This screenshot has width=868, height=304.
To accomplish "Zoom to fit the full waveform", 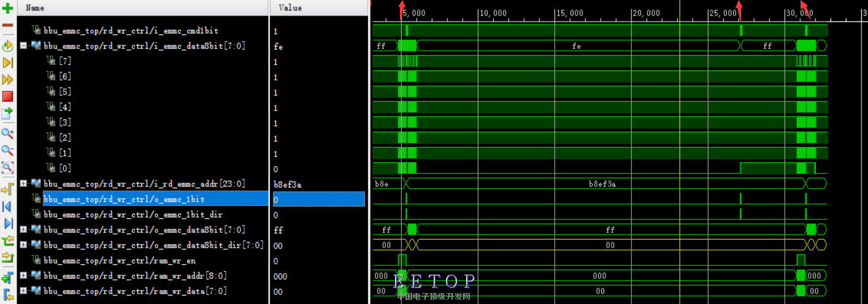I will click(7, 167).
